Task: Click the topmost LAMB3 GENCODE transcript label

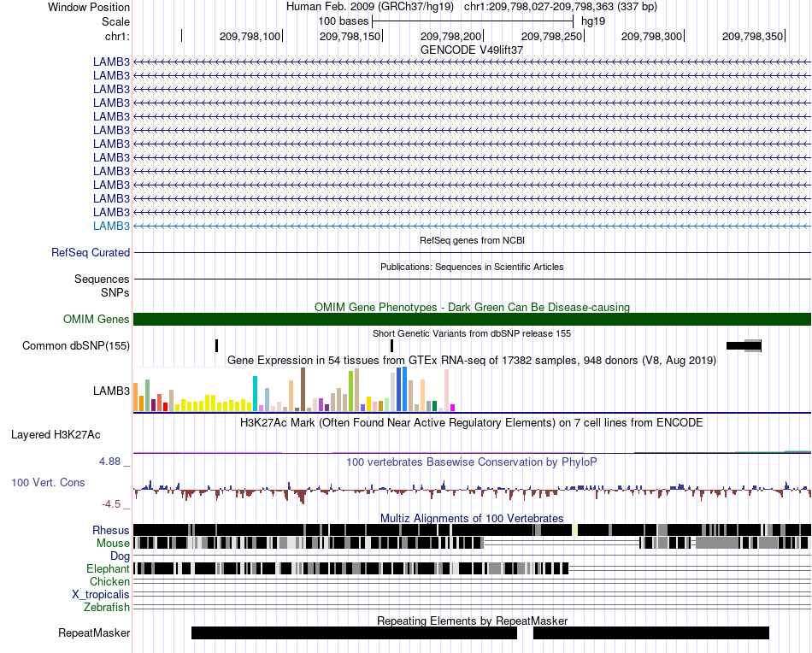Action: pos(111,62)
